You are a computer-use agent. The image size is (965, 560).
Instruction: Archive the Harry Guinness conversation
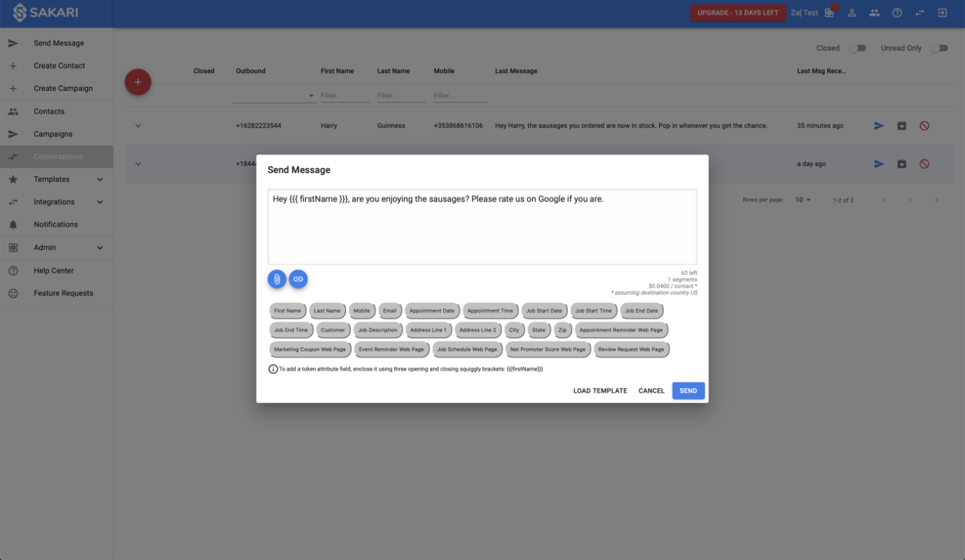pyautogui.click(x=902, y=126)
